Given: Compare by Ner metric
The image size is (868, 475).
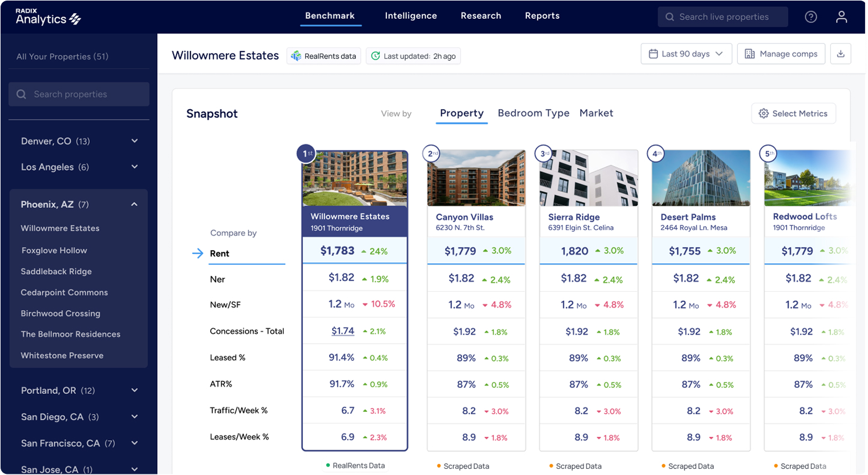Looking at the screenshot, I should (x=217, y=279).
